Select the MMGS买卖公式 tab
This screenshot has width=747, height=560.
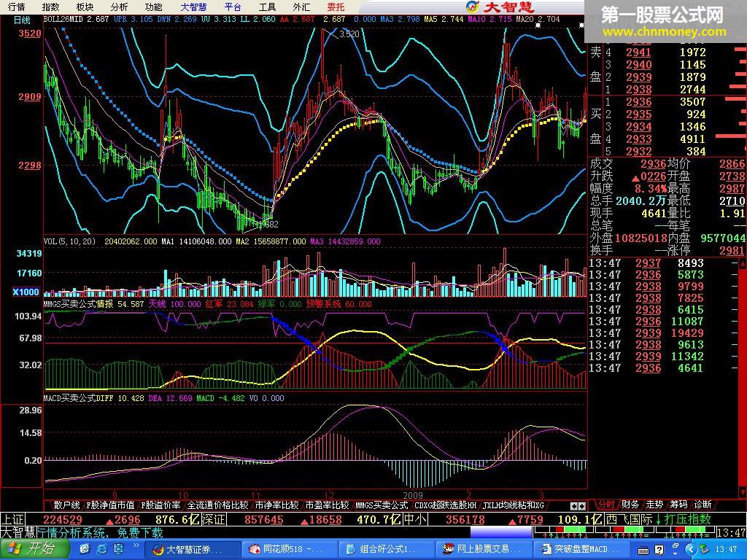pos(382,505)
